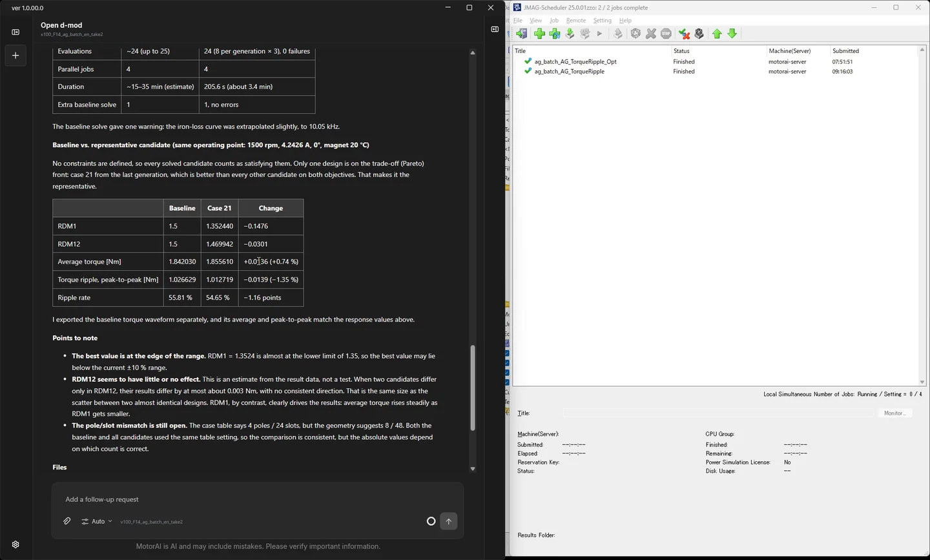The height and width of the screenshot is (560, 930).
Task: Click the Title text field in the scheduler details
Action: [x=718, y=413]
